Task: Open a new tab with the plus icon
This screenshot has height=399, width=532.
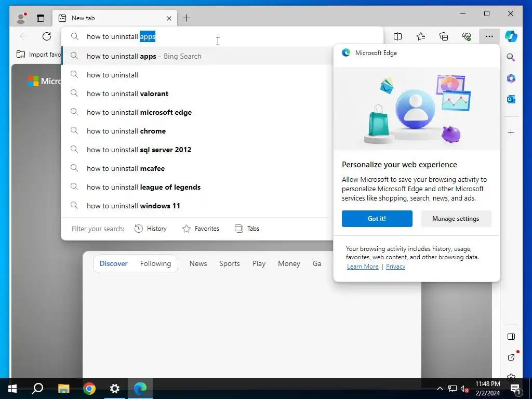Action: pos(187,18)
